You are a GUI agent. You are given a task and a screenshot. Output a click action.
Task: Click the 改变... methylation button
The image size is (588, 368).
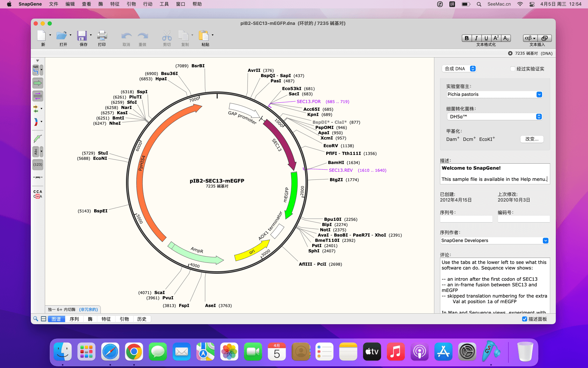click(532, 139)
